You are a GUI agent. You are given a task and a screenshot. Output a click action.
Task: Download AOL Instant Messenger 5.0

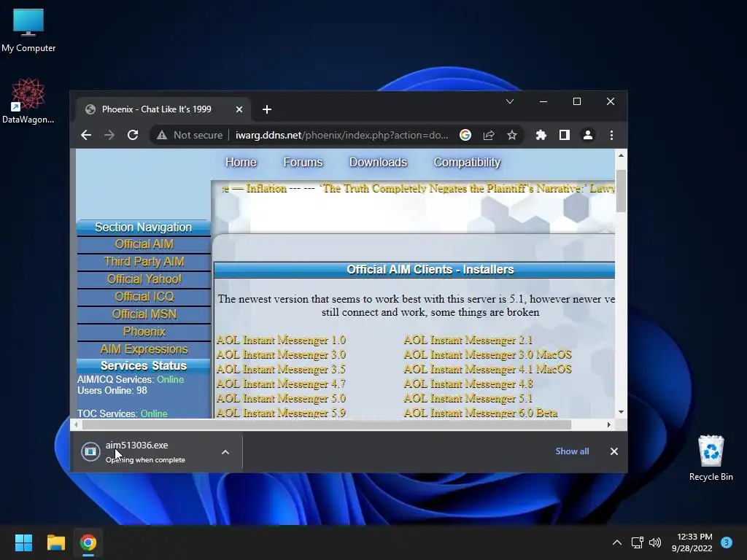coord(281,399)
